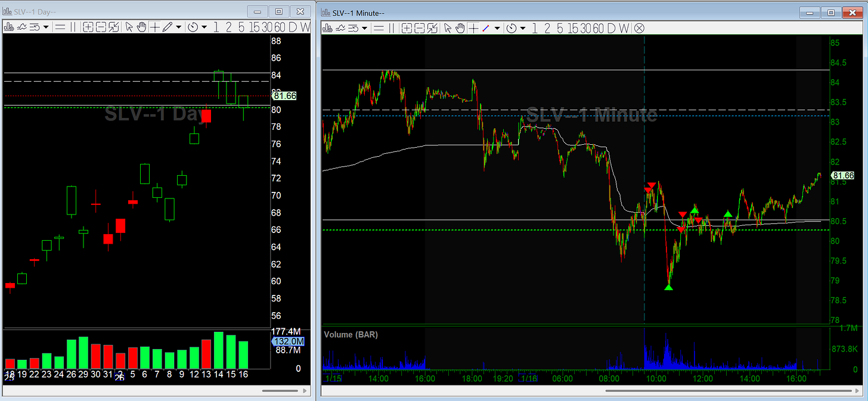
Task: Expand the display options arrow in 1 Day window
Action: [x=46, y=27]
